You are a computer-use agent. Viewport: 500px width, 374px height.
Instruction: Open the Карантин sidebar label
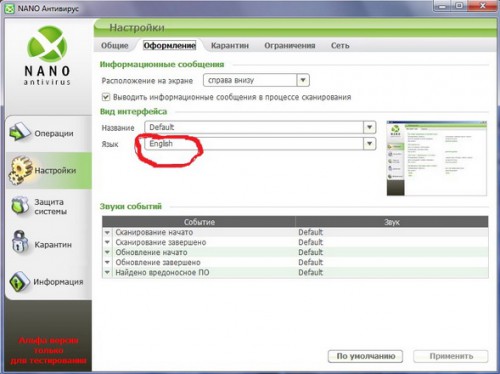tap(53, 245)
